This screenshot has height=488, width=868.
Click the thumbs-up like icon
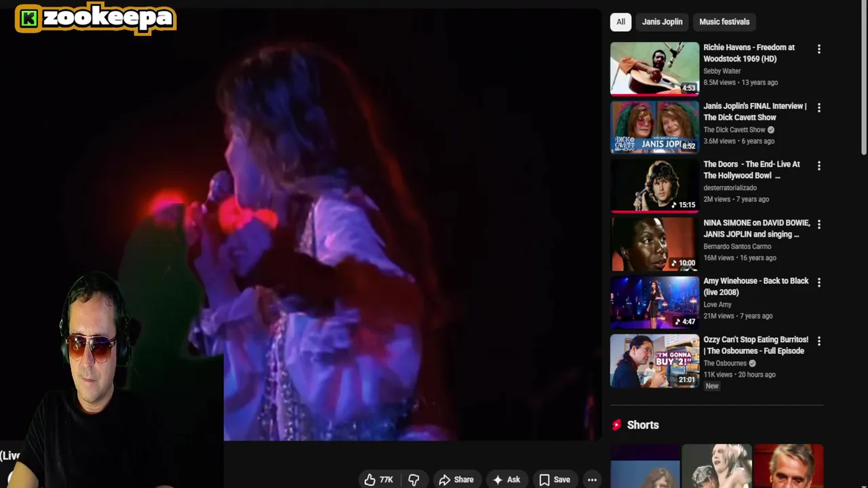coord(370,480)
